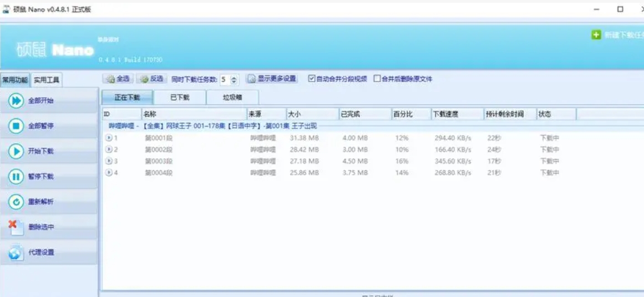Click the 反选 invert-selection toolbar button
This screenshot has height=297, width=644.
[x=151, y=79]
